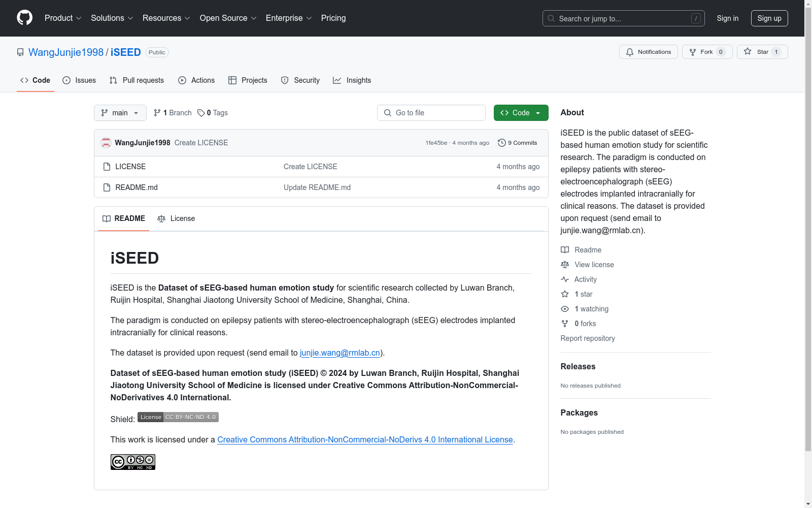The width and height of the screenshot is (812, 508).
Task: Open the WangJunjie1998 owner link
Action: (66, 52)
